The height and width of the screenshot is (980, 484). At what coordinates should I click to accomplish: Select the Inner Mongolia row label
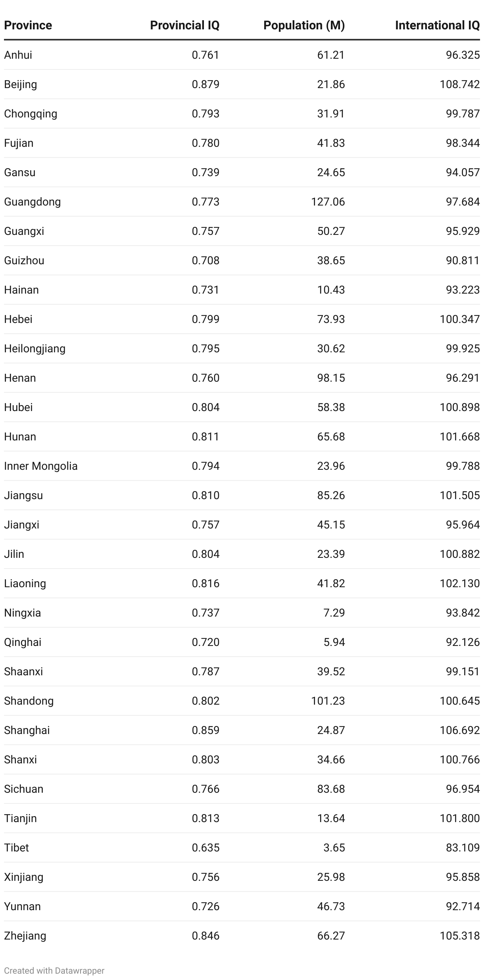pyautogui.click(x=41, y=466)
